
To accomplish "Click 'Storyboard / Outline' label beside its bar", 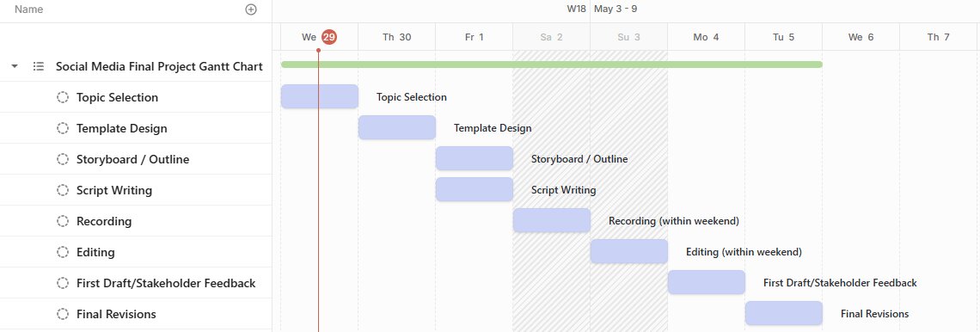I will (x=579, y=159).
